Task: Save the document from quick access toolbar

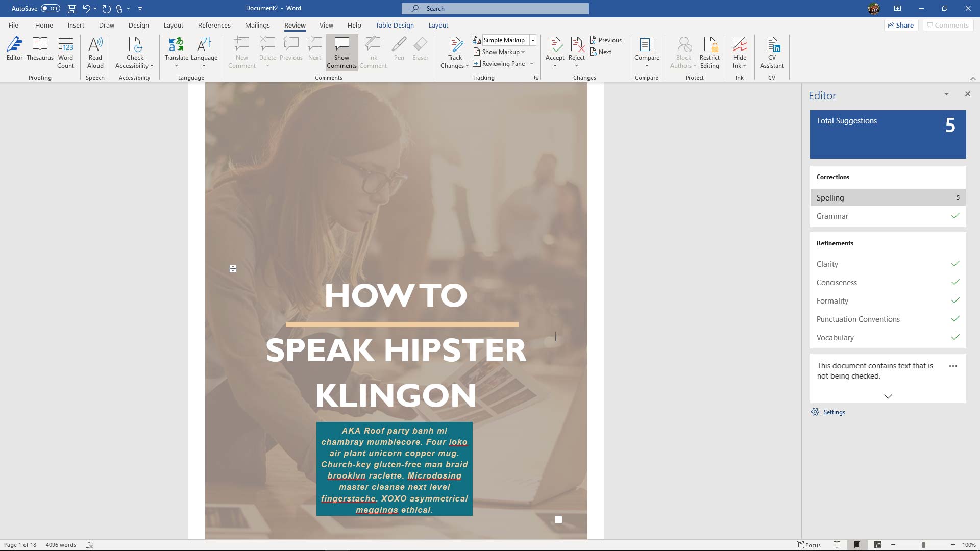Action: coord(72,9)
